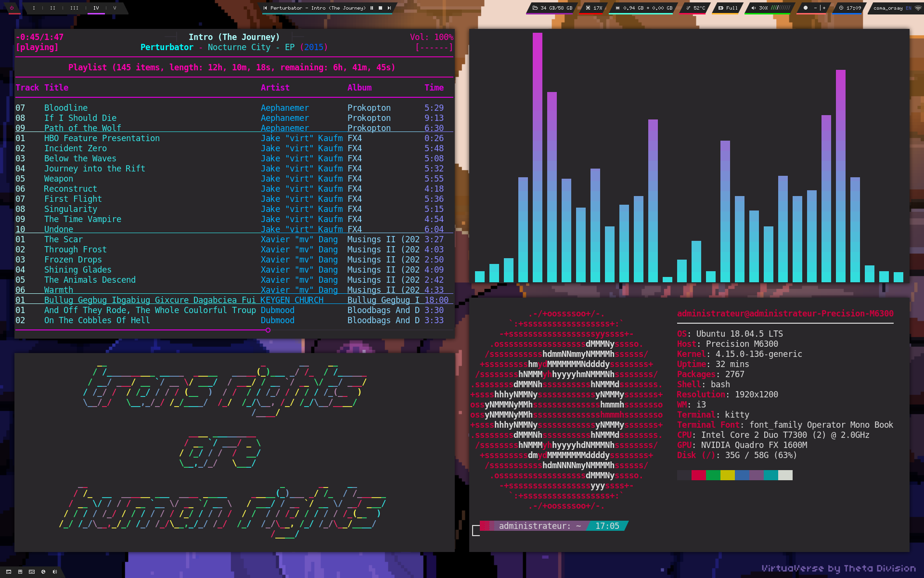The height and width of the screenshot is (578, 924).
Task: Click the green color block in neofetch
Action: click(713, 475)
